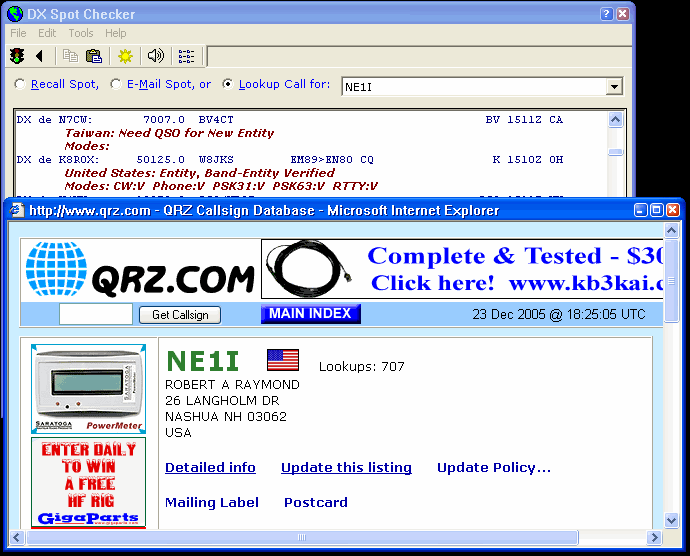Select the E-Mail Spot radio button
Viewport: 690px width, 556px height.
pyautogui.click(x=116, y=84)
